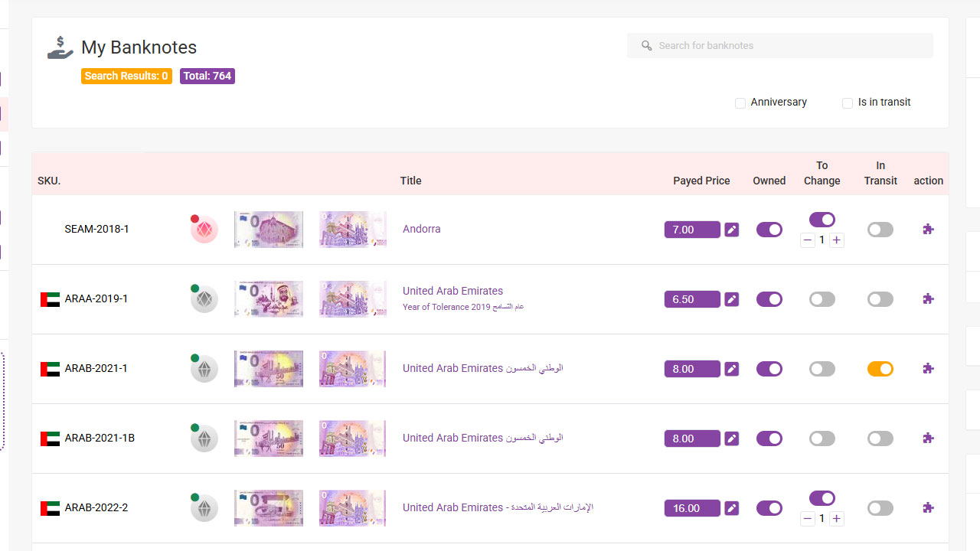
Task: Open the puzzle action icon for Andorra
Action: click(928, 229)
